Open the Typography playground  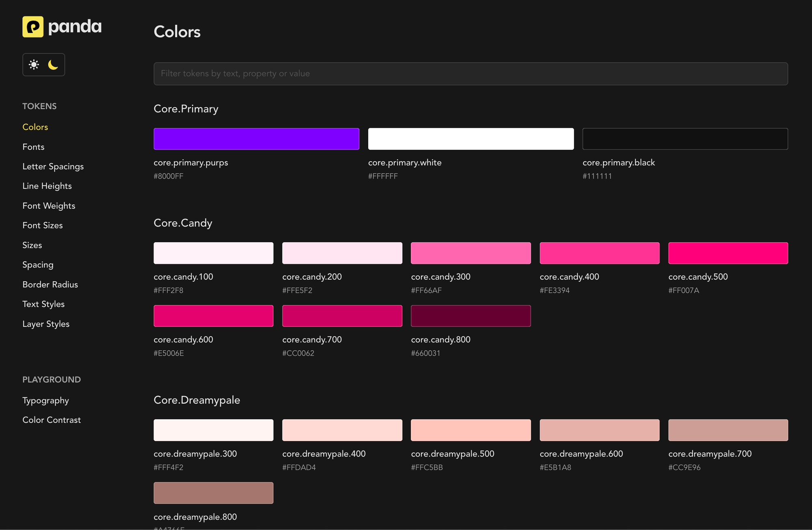[x=45, y=401]
